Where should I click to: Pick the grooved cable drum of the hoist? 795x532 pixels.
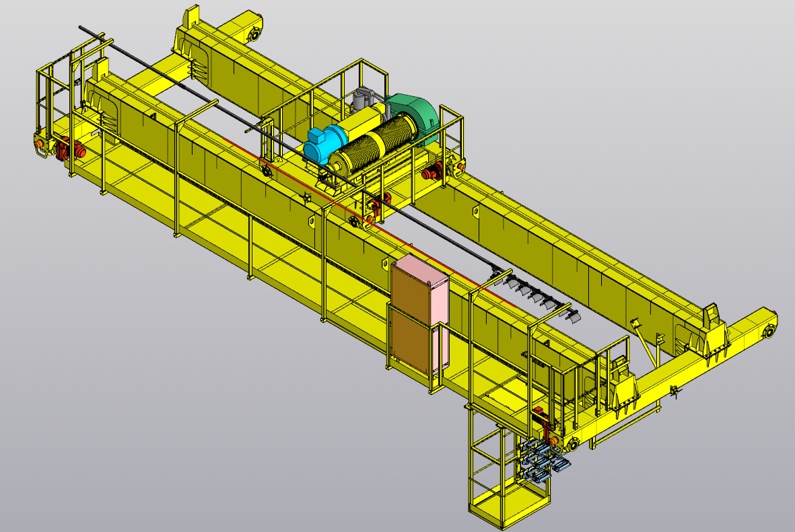point(374,145)
